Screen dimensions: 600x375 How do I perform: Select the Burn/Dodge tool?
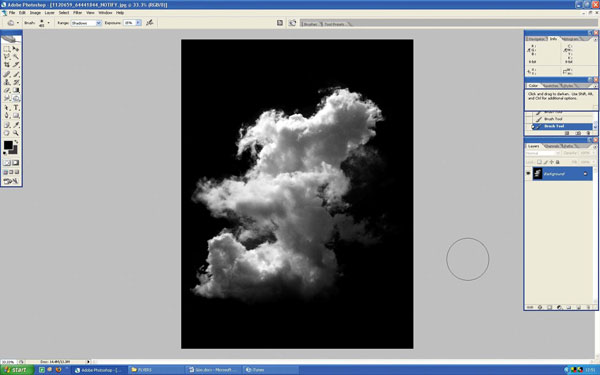click(x=16, y=98)
